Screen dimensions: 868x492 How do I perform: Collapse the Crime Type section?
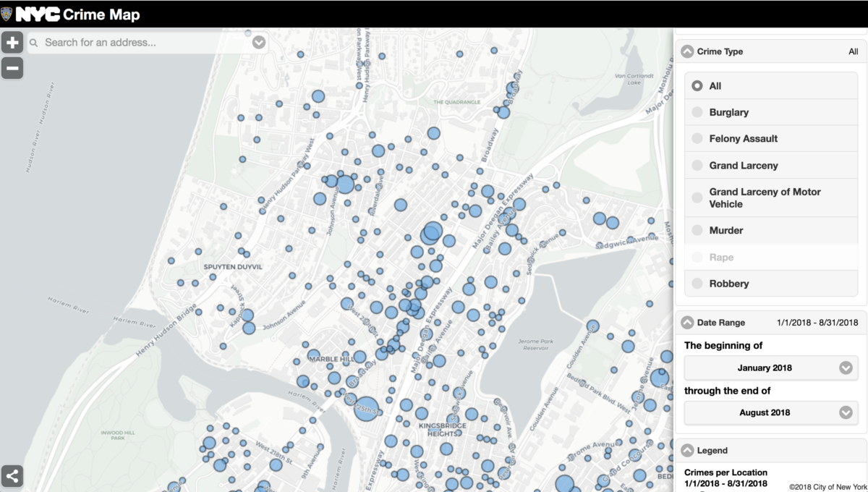[686, 51]
